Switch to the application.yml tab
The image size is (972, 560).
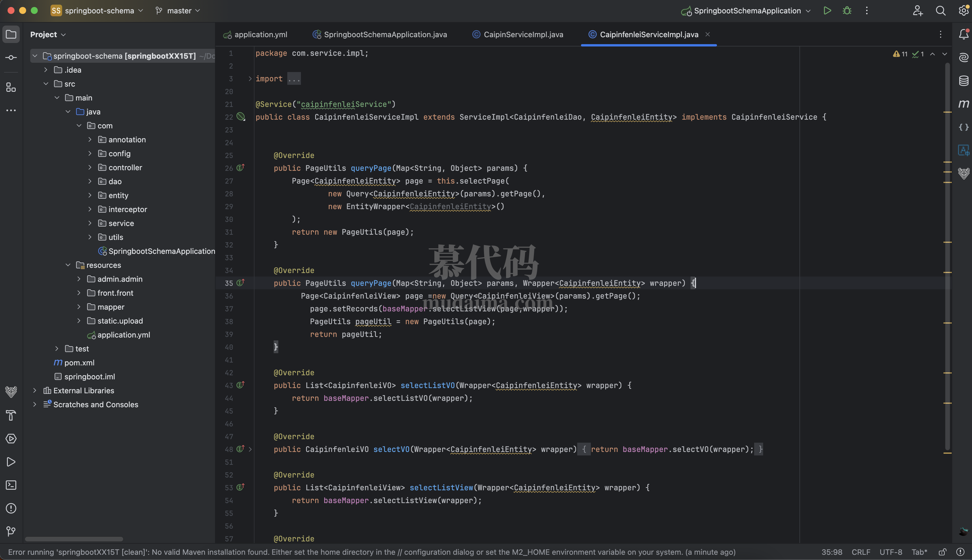pos(260,35)
